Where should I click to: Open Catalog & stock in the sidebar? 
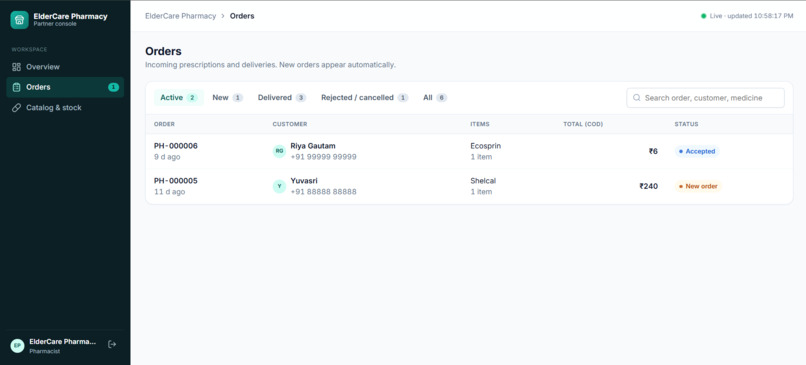65,108
